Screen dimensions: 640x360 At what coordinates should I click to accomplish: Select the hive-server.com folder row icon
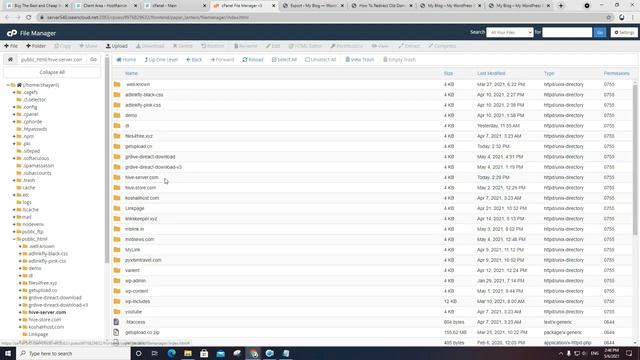[117, 178]
